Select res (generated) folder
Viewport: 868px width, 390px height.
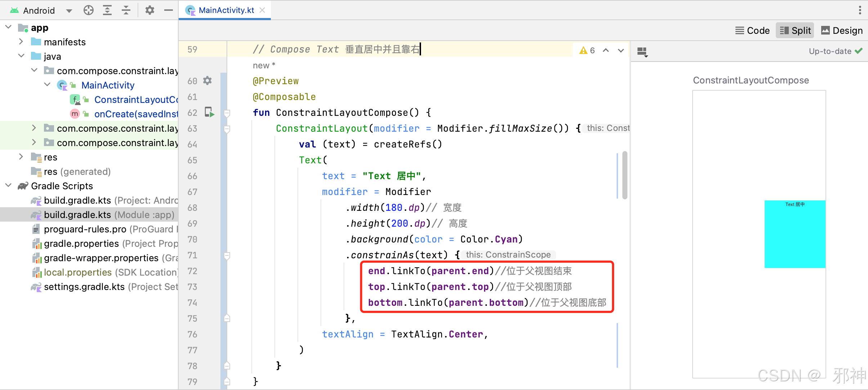(77, 172)
